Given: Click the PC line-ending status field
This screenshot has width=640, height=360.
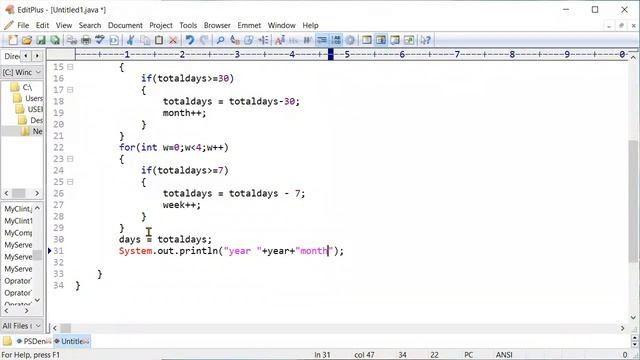Looking at the screenshot, I should coord(469,355).
